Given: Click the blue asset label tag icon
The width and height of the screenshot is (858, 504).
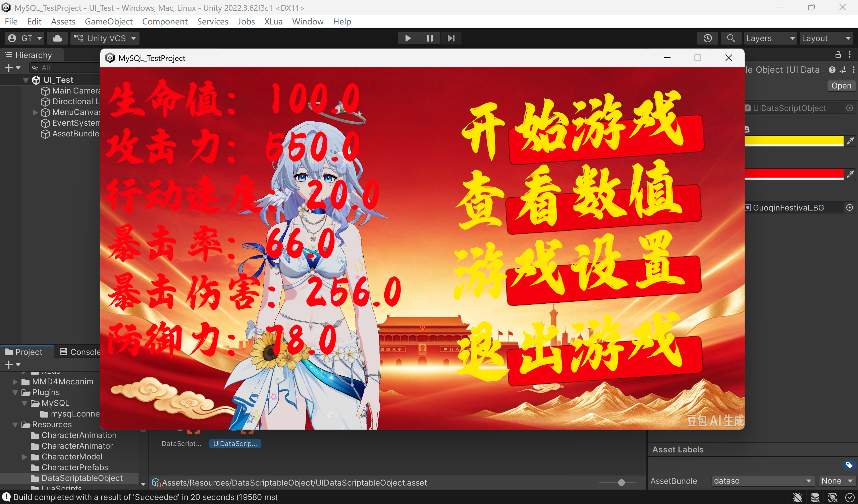Looking at the screenshot, I should (849, 465).
